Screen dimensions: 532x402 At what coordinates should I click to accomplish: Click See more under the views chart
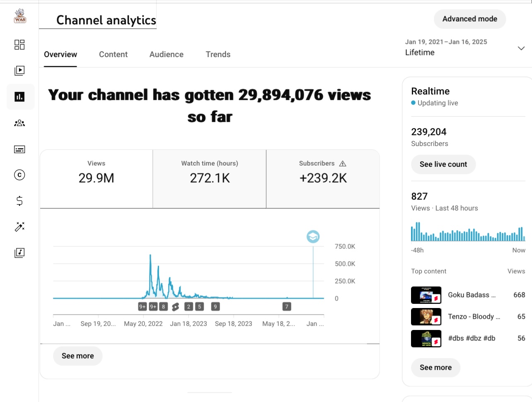pos(77,356)
